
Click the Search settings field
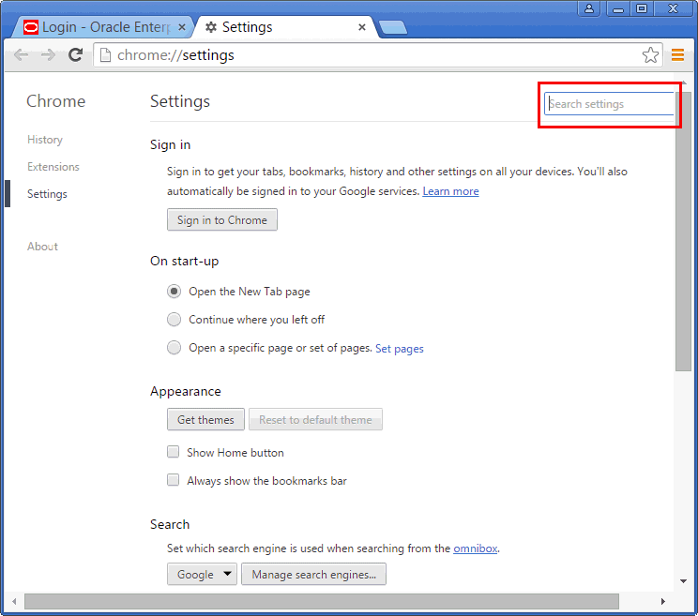(609, 104)
